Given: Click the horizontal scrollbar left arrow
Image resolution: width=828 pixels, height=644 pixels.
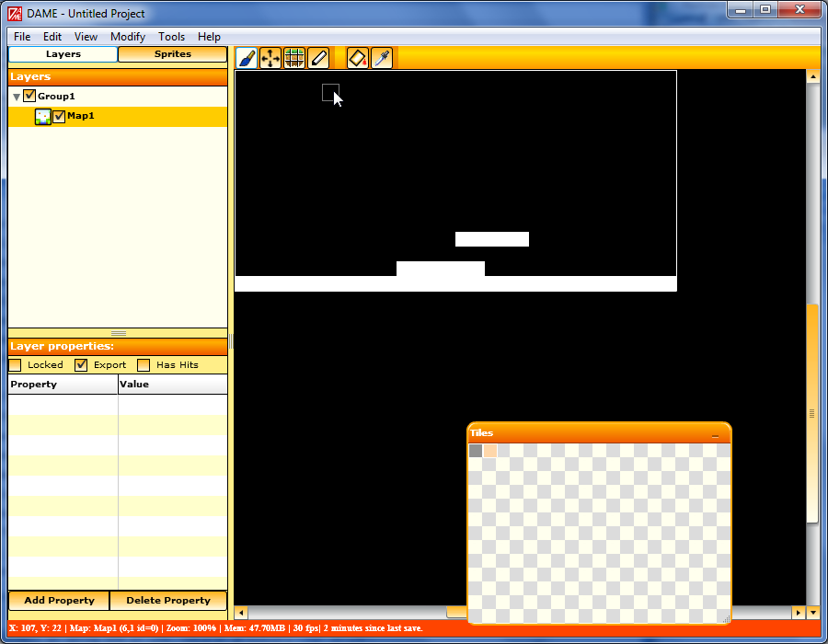Looking at the screenshot, I should pyautogui.click(x=241, y=613).
